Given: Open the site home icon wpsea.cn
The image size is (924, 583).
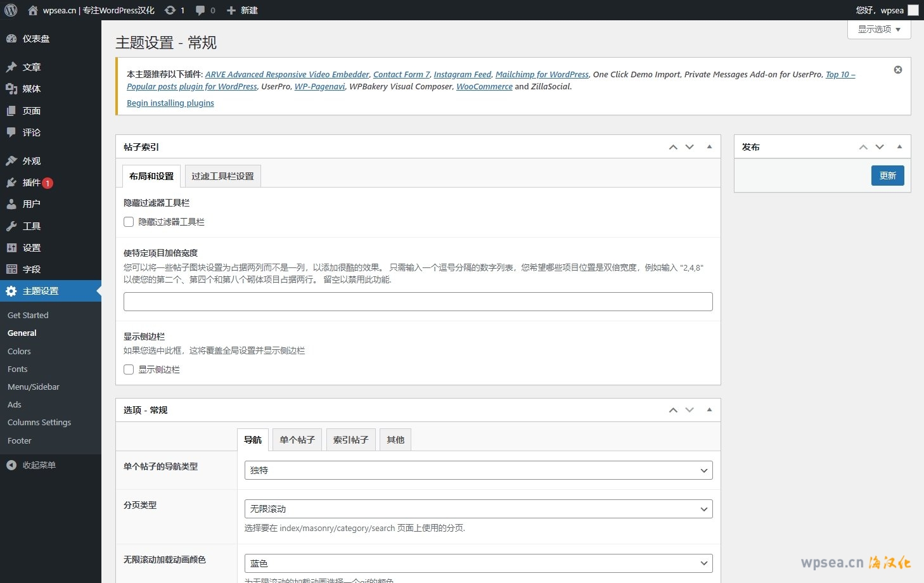Looking at the screenshot, I should click(x=33, y=10).
